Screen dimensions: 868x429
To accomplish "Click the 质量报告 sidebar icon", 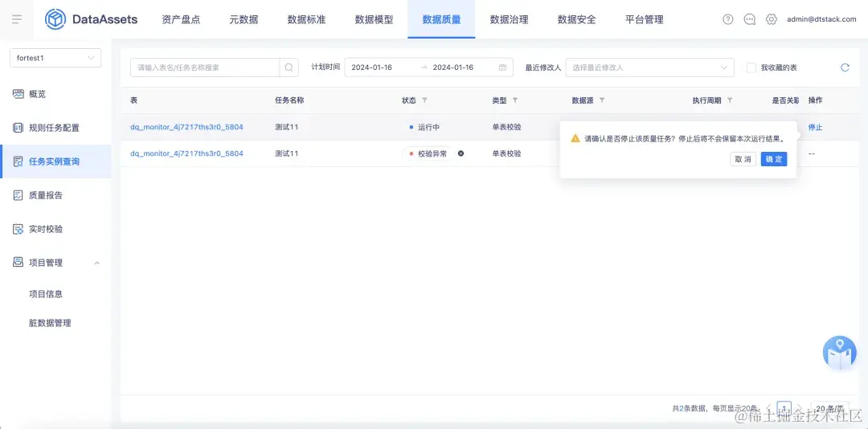I will pos(18,195).
